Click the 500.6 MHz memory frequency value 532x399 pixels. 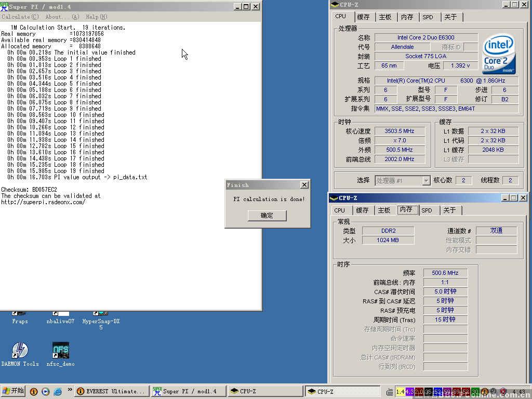point(445,273)
